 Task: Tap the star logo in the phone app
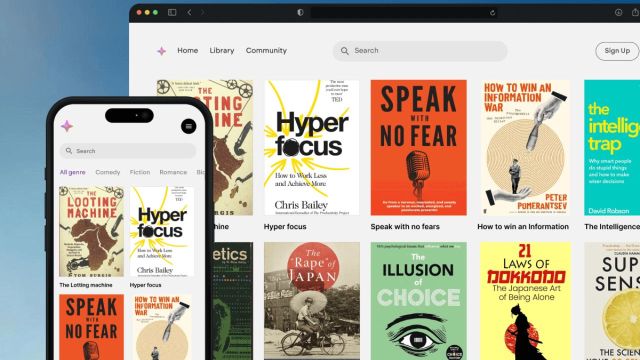pyautogui.click(x=67, y=126)
